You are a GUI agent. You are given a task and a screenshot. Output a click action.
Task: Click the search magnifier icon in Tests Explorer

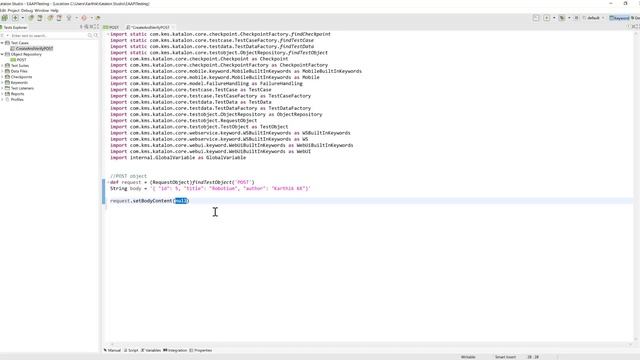pyautogui.click(x=90, y=36)
